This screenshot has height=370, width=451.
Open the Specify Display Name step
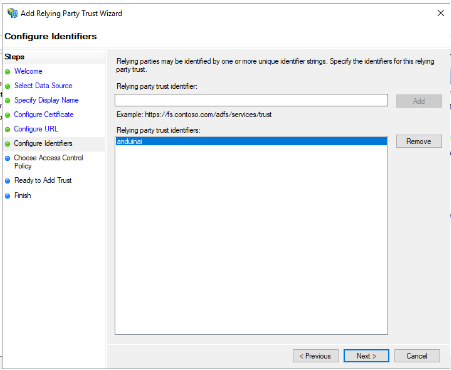46,100
